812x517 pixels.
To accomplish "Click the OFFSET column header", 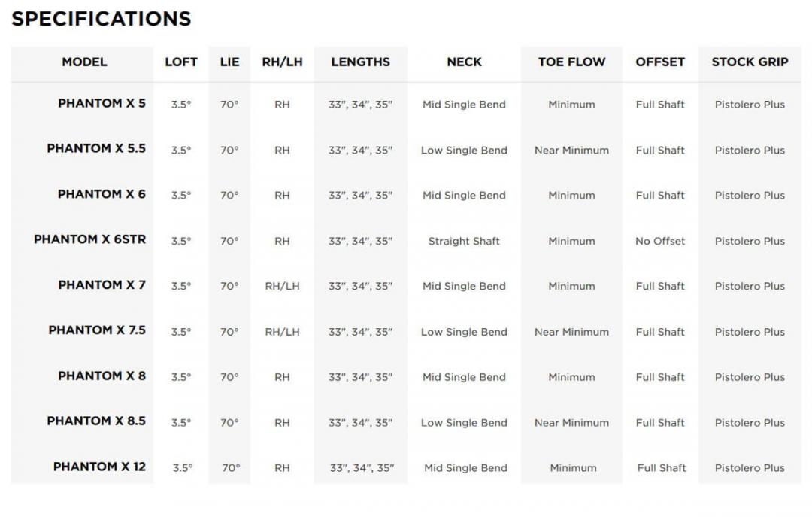I will point(660,62).
